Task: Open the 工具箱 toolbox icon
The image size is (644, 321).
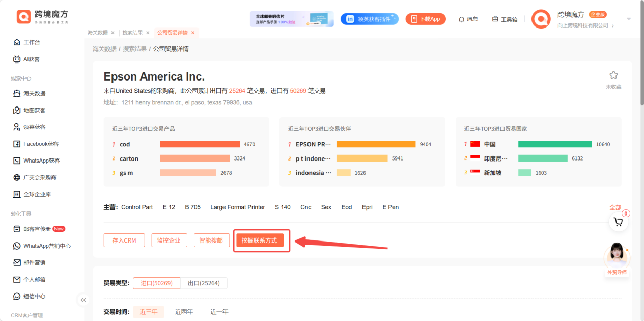Action: (x=495, y=19)
